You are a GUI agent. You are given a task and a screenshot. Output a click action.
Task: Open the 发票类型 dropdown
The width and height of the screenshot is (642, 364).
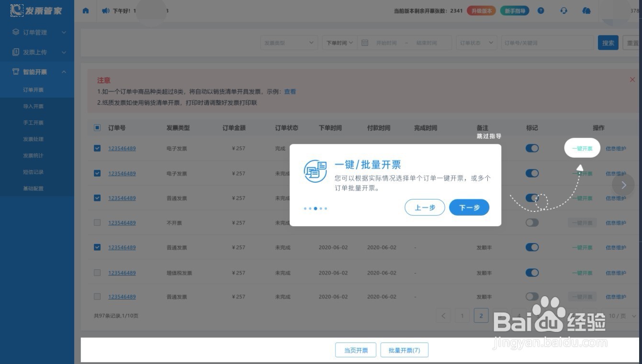pos(289,43)
